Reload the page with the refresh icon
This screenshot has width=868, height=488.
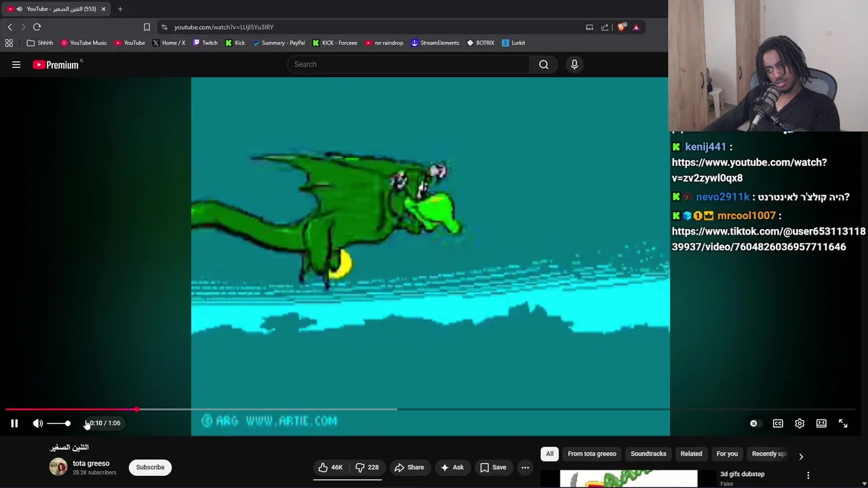(37, 27)
